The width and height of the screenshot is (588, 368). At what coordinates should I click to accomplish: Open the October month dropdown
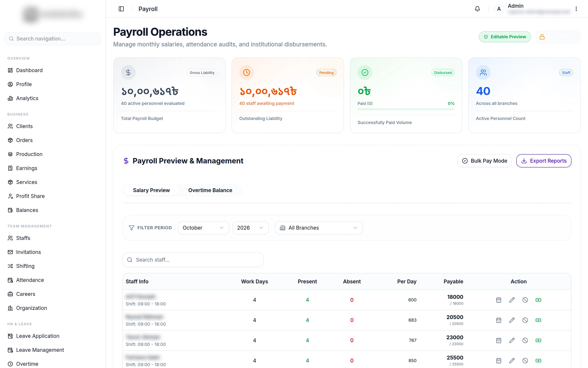point(203,228)
